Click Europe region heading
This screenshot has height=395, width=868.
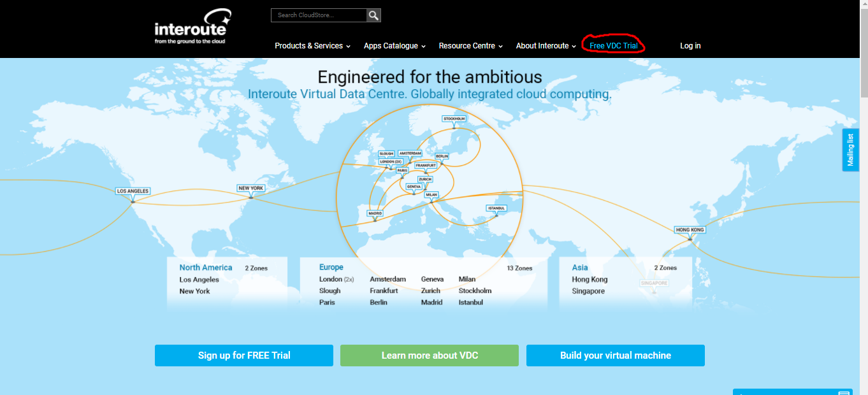point(331,268)
